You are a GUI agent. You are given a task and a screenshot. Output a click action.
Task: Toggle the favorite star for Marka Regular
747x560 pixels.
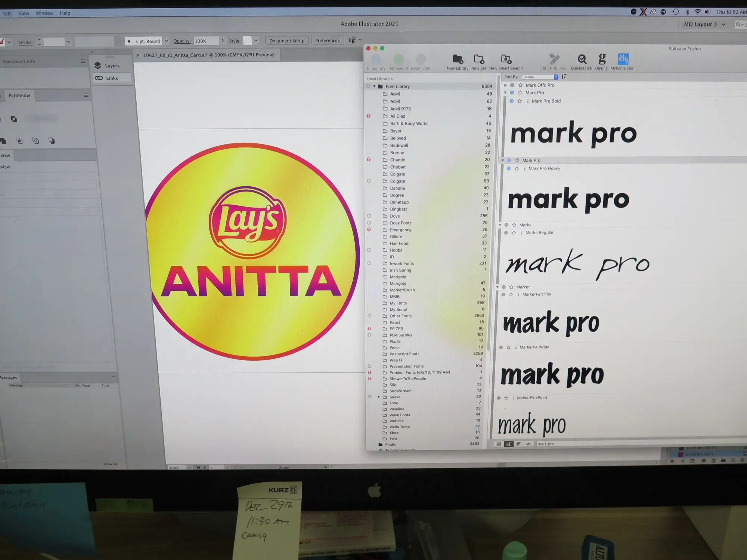[514, 233]
